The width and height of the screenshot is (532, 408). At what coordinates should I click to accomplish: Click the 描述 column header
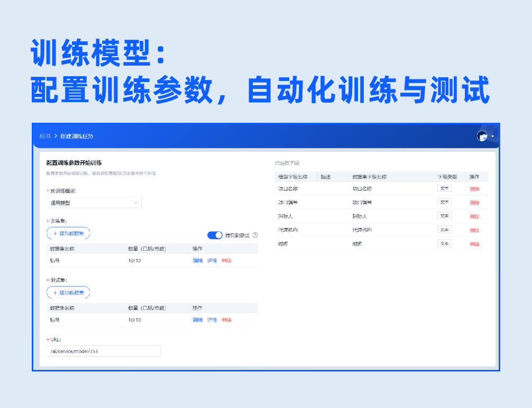pos(326,177)
